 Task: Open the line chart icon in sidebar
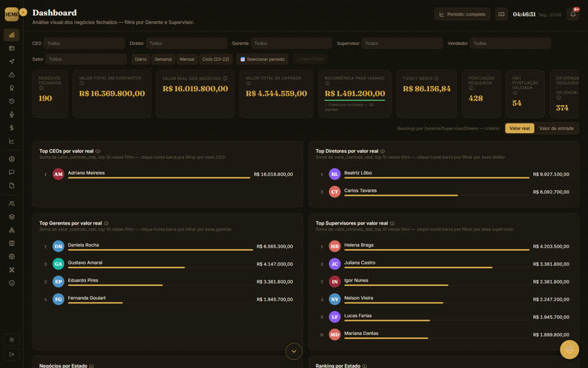[x=12, y=141]
